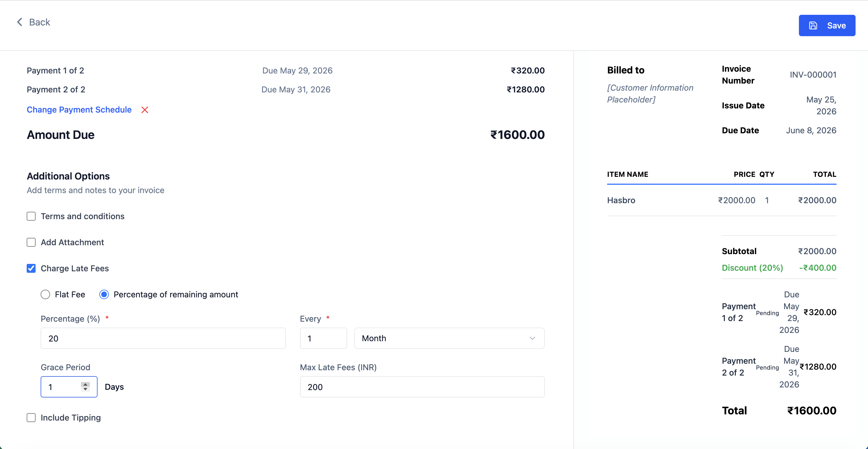Screen dimensions: 868x449
Task: Open Change Payment Schedule link
Action: coord(79,110)
